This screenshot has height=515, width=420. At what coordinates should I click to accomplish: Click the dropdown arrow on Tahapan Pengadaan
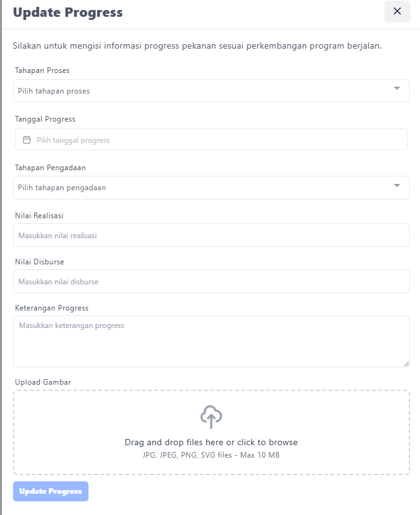(398, 188)
